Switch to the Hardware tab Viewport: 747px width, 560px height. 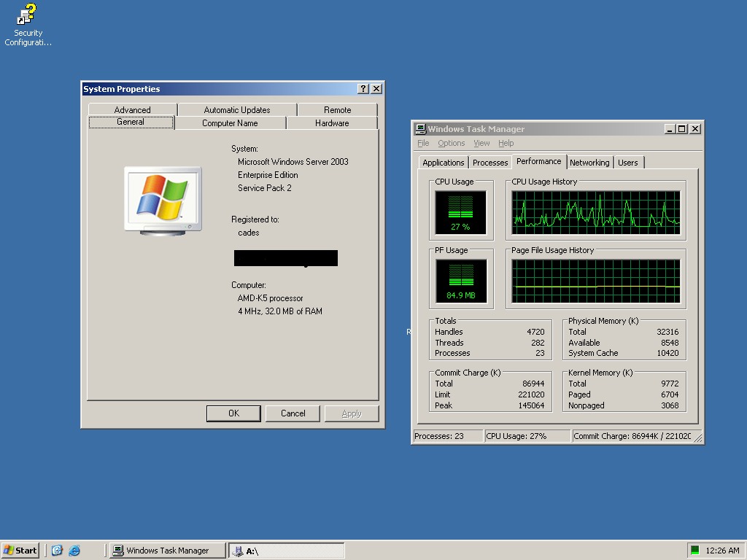coord(332,122)
